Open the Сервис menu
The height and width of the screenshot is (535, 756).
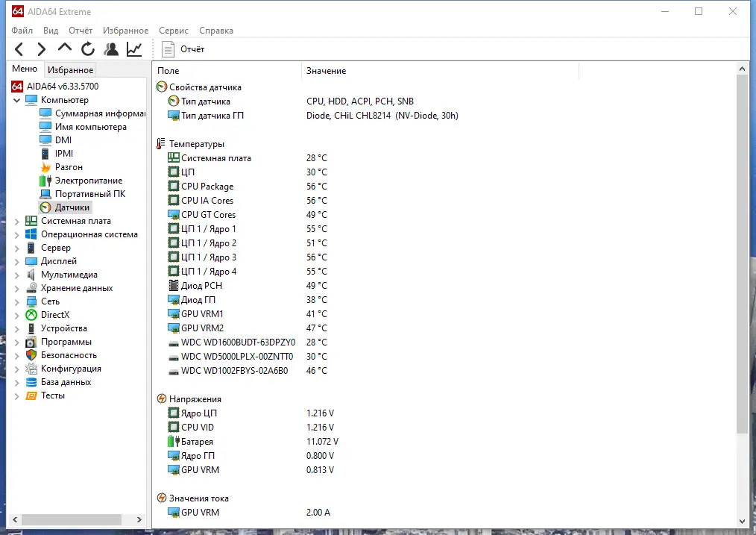pos(174,31)
